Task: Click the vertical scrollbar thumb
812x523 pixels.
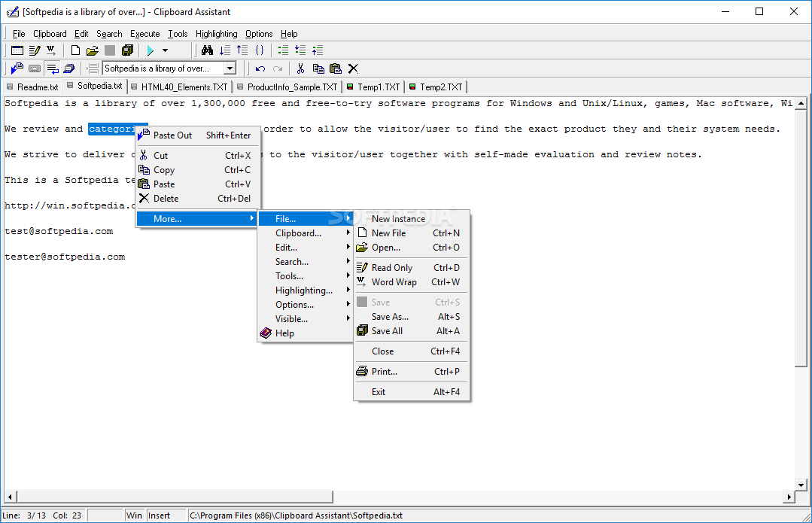Action: coord(801,239)
